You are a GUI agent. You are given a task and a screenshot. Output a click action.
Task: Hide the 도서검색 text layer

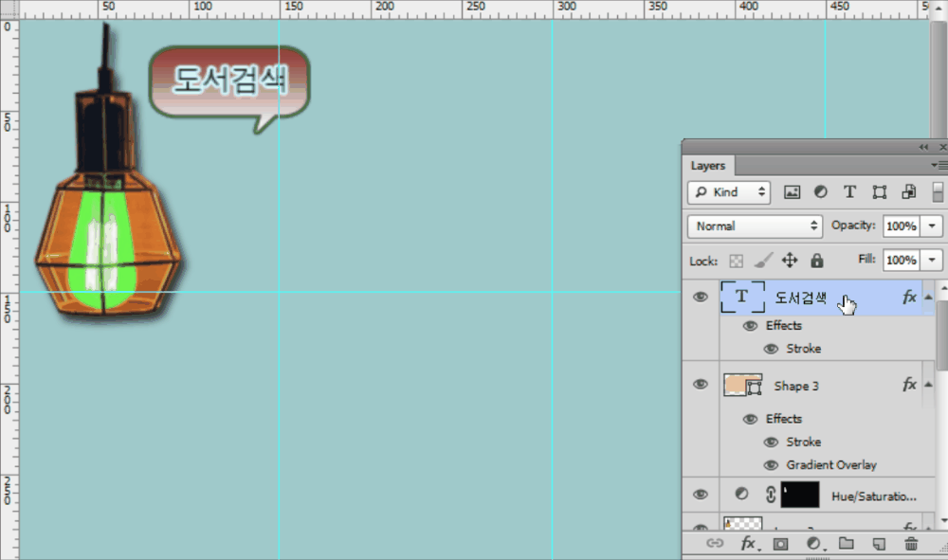[x=701, y=297]
